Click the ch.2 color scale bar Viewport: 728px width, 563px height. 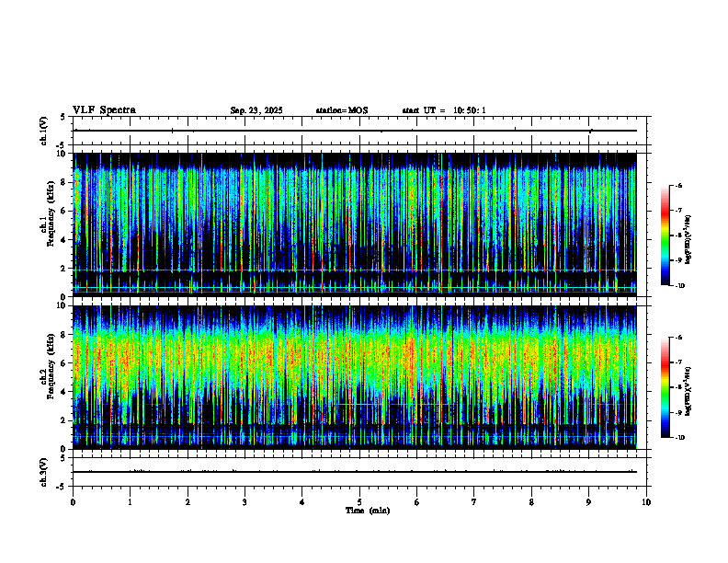click(x=665, y=387)
